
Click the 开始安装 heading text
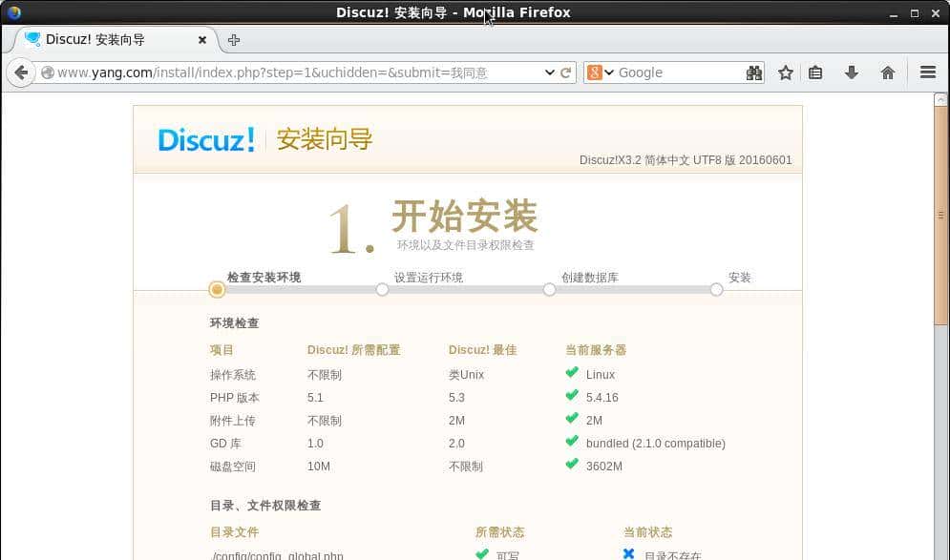point(465,217)
